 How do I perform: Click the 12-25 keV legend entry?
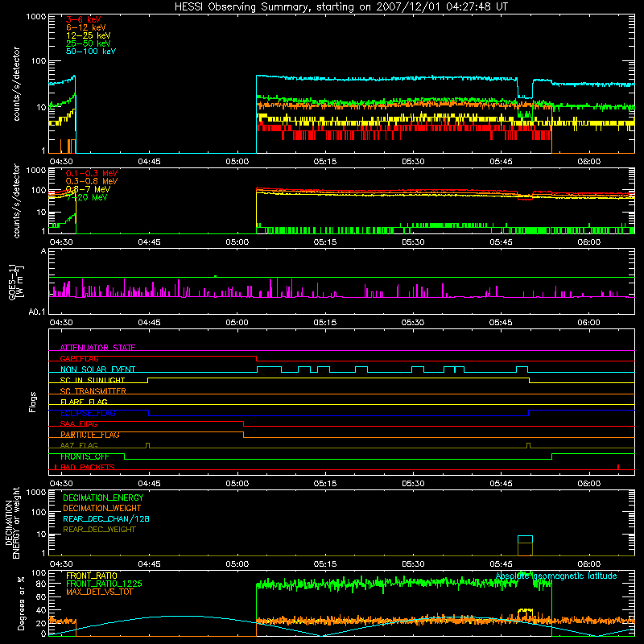(x=89, y=35)
